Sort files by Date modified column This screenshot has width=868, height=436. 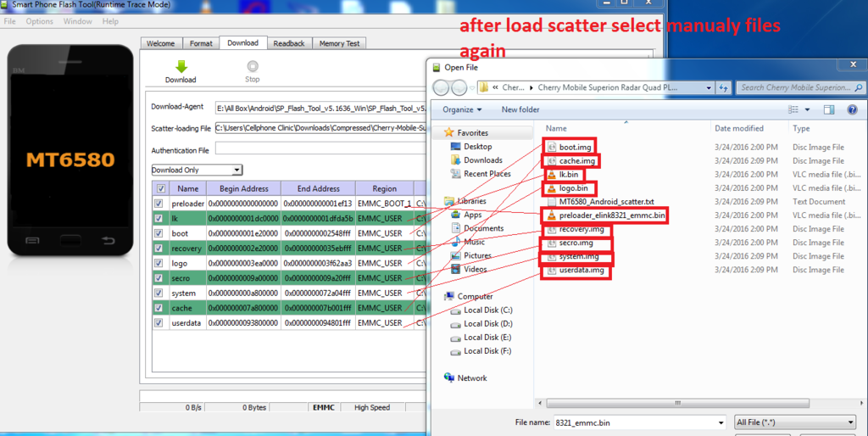pos(739,128)
